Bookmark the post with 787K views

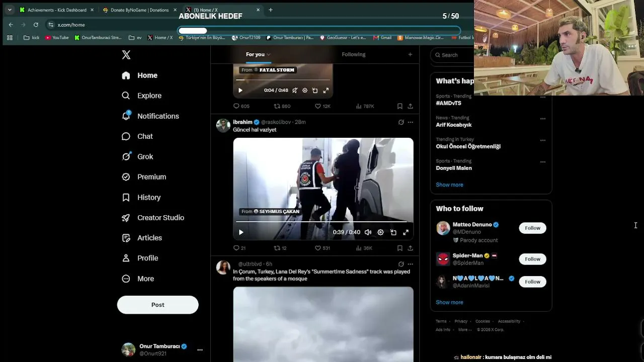(400, 106)
